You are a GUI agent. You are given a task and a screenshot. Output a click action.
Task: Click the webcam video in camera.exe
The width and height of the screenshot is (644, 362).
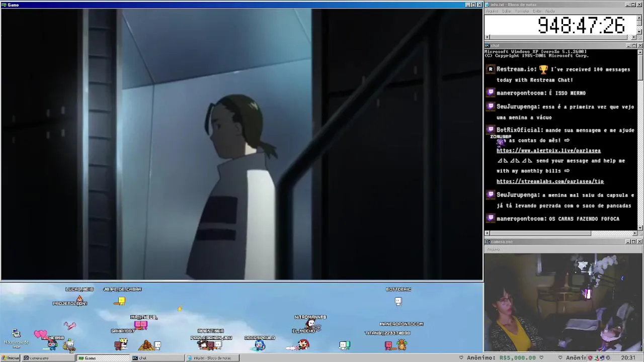coord(563,302)
